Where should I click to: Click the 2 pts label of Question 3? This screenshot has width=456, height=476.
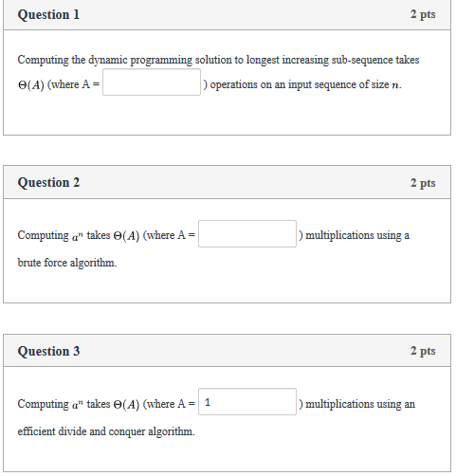423,351
